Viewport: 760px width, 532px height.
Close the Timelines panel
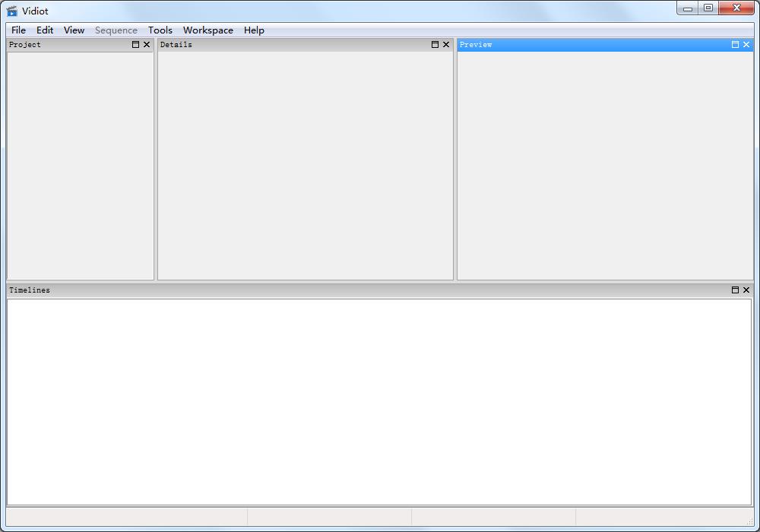[x=746, y=290]
